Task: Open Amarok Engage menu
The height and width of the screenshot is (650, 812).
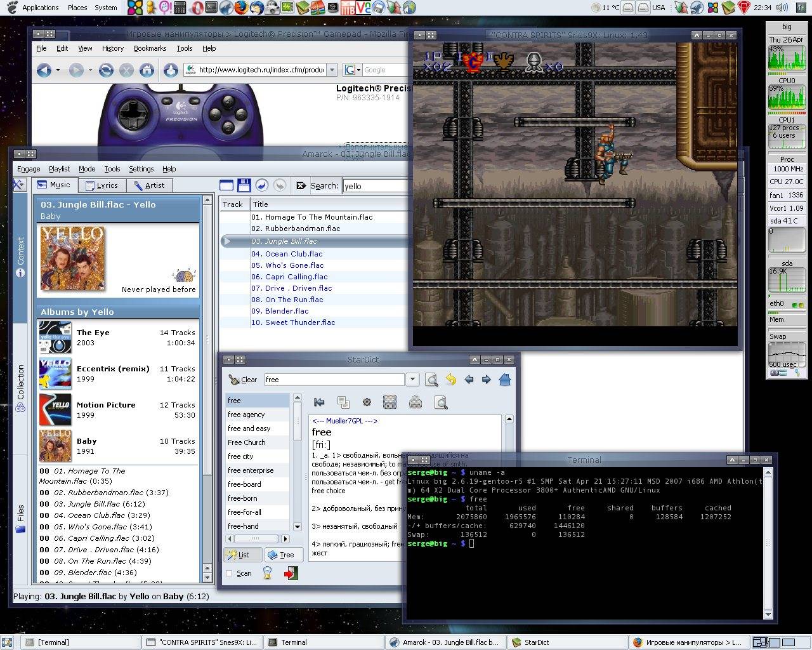Action: coord(29,169)
